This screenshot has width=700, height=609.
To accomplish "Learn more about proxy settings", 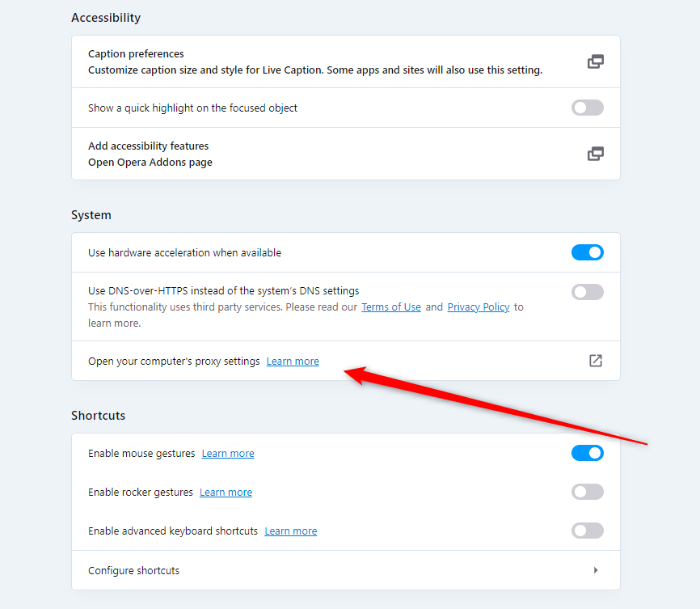I will (x=293, y=361).
